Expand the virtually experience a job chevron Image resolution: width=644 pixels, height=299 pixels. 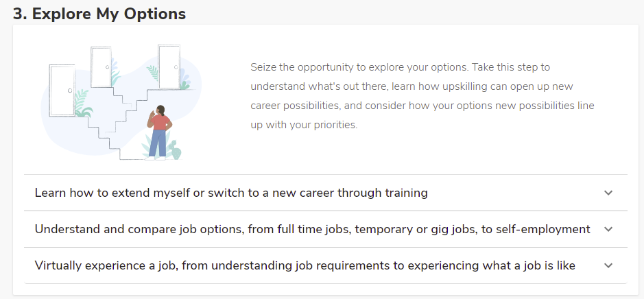tap(608, 265)
